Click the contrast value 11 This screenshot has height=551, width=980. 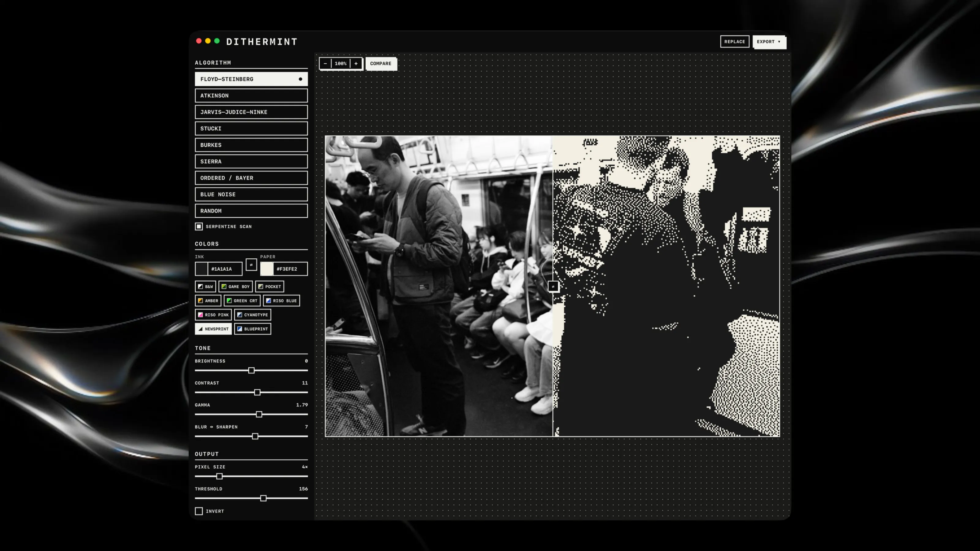305,383
